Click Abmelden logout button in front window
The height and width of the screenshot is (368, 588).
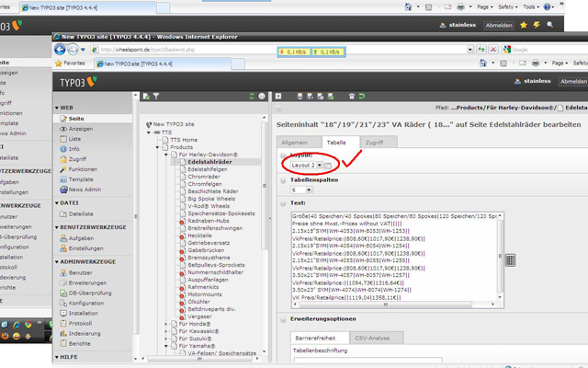coord(573,82)
